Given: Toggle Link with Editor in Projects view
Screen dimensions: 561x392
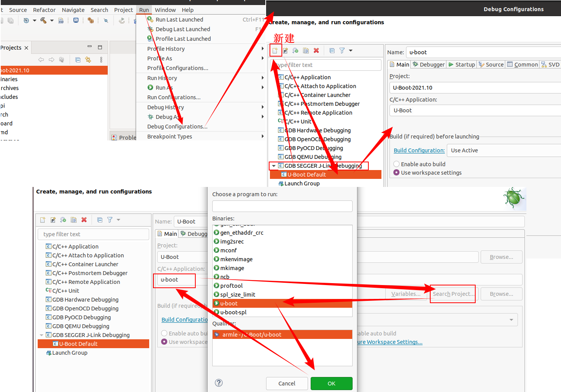Looking at the screenshot, I should pos(88,60).
